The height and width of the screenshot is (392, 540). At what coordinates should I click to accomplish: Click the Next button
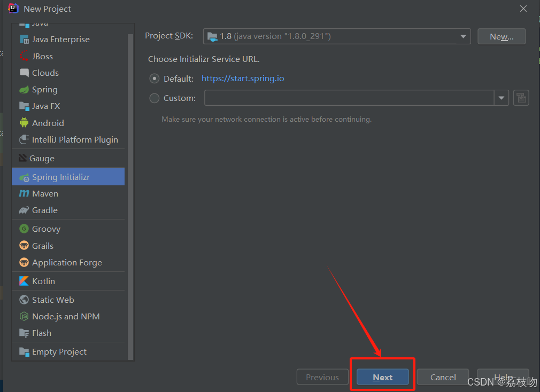383,377
